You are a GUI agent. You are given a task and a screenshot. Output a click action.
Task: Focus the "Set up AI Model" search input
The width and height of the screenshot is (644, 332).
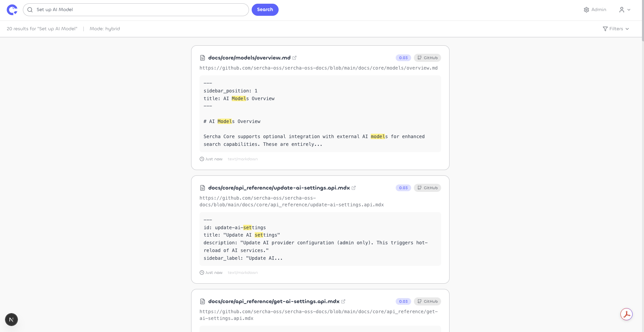141,10
